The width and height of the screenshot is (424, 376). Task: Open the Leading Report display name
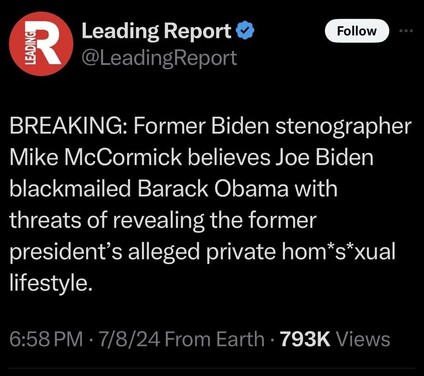(x=156, y=31)
